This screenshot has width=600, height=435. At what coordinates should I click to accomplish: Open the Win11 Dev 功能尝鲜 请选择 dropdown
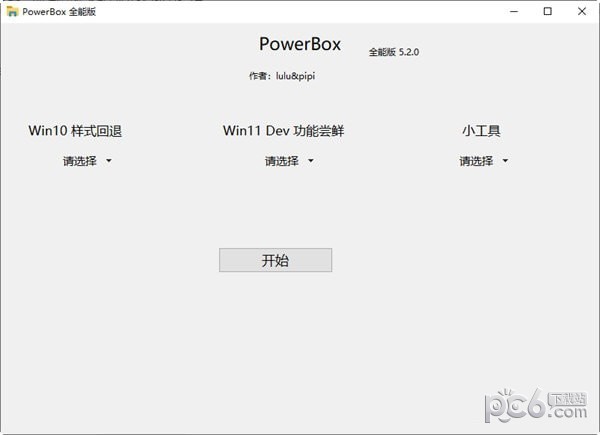pyautogui.click(x=289, y=161)
